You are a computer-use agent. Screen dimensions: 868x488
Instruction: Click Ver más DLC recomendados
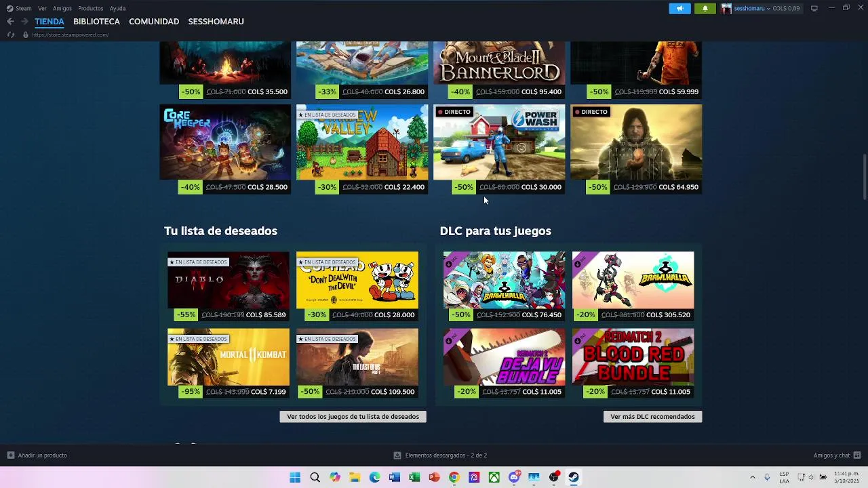tap(652, 417)
